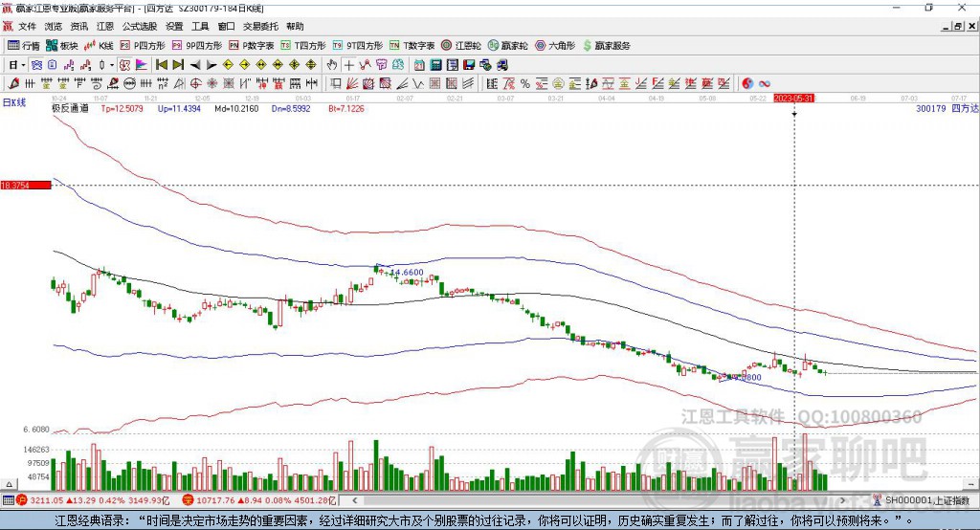Click the horizontal scrollbar left arrow
Viewport: 980px width, 530px height.
point(354,500)
